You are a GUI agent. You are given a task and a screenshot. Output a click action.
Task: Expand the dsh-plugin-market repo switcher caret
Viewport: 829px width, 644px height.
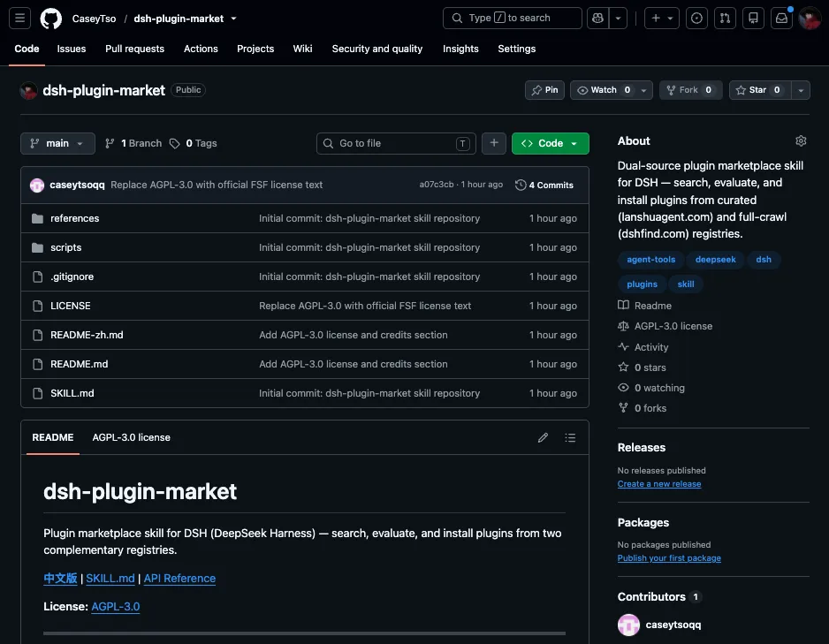tap(233, 19)
